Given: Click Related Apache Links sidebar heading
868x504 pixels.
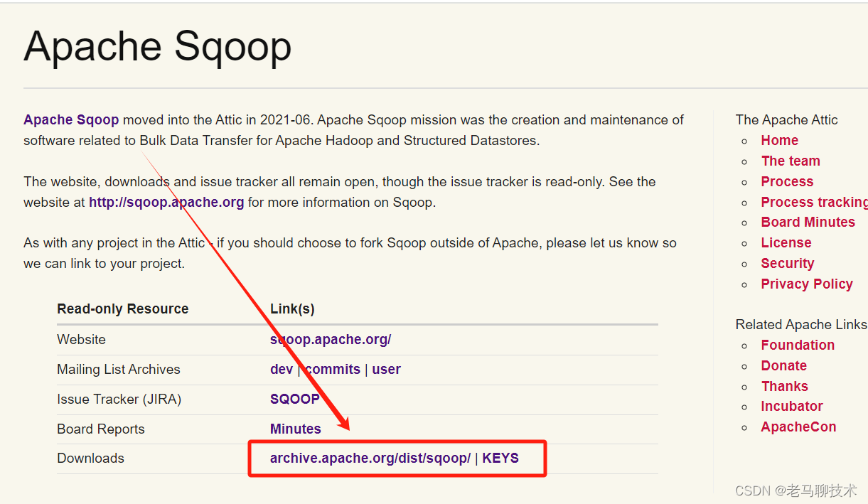Looking at the screenshot, I should (801, 324).
